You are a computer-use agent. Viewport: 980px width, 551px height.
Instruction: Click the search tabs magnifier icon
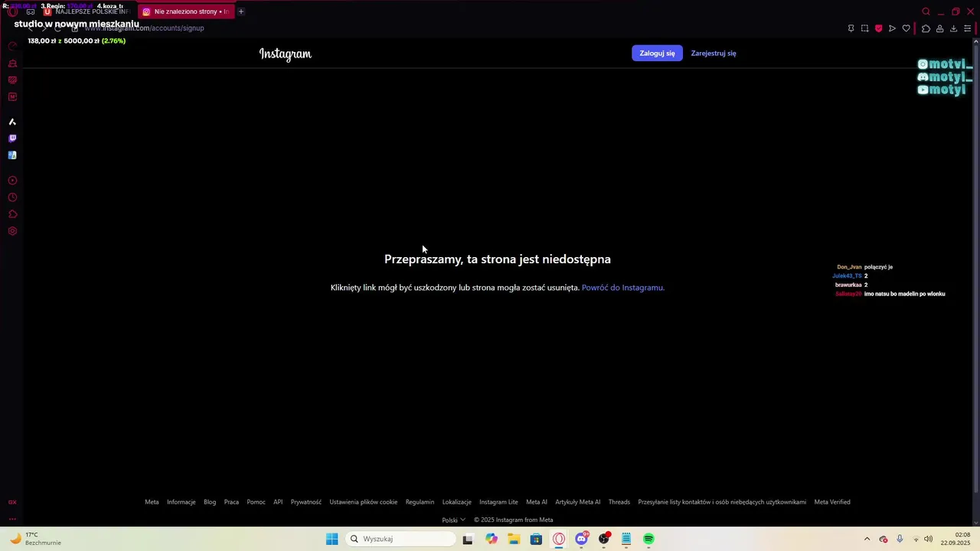click(926, 11)
